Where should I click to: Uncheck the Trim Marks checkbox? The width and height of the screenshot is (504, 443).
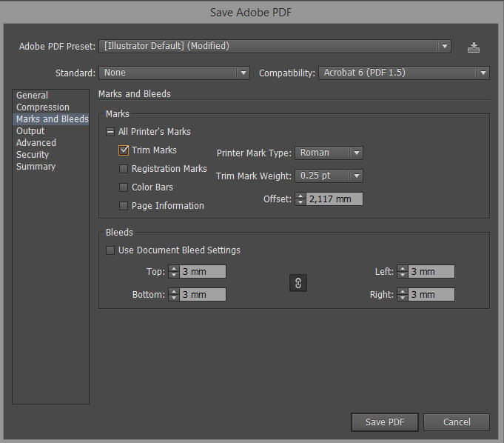click(124, 150)
